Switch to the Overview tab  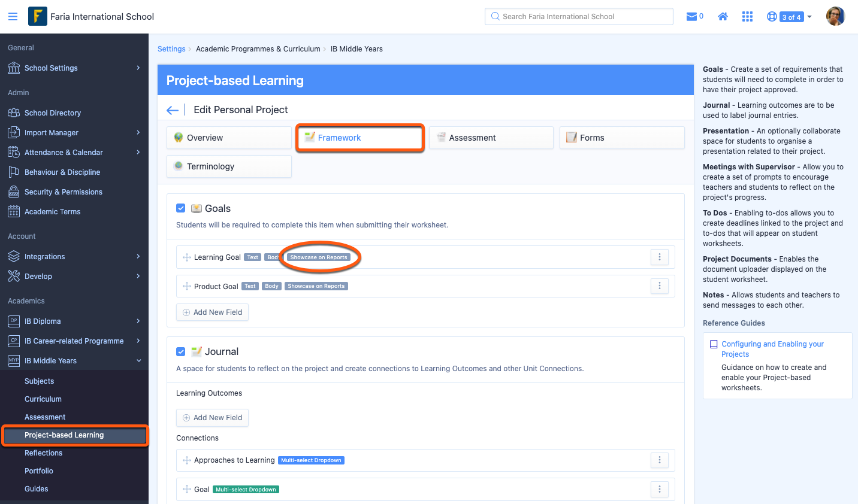229,138
